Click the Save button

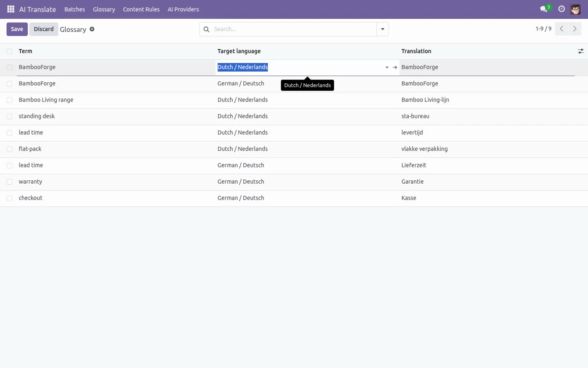click(x=17, y=29)
